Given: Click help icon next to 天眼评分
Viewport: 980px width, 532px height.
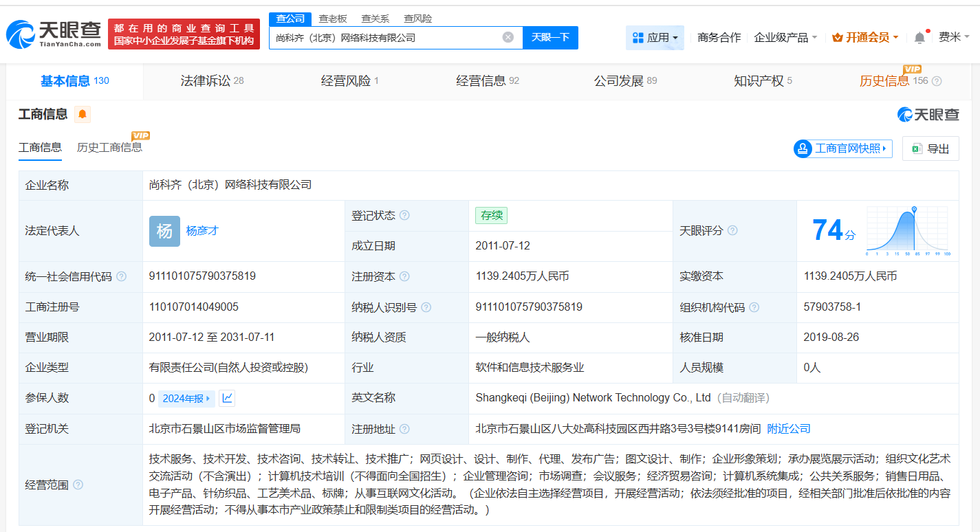Looking at the screenshot, I should (732, 231).
